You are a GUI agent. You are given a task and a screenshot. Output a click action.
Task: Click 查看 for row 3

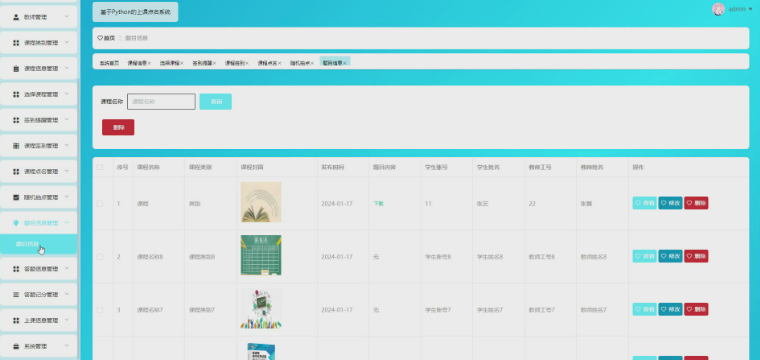tap(645, 309)
